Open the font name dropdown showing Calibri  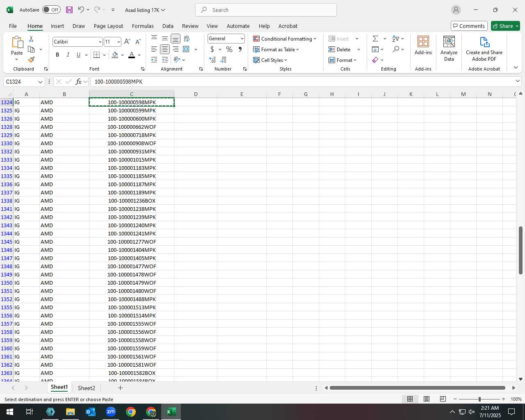click(100, 42)
